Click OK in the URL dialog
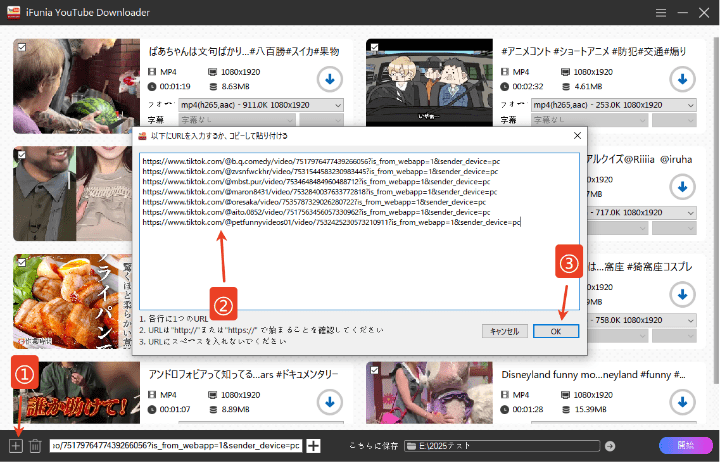The image size is (720, 462). click(556, 331)
